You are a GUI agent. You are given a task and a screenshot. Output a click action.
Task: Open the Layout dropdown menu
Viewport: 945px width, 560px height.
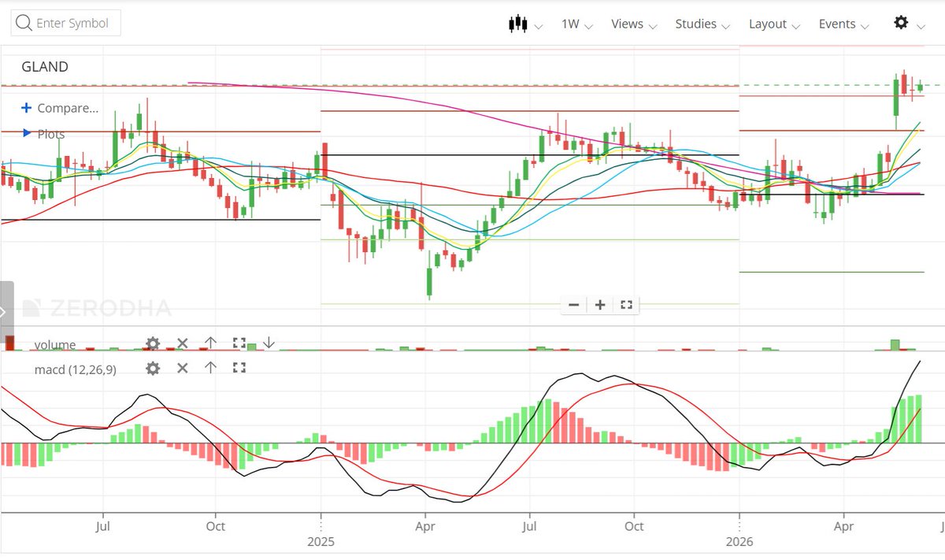coord(774,24)
